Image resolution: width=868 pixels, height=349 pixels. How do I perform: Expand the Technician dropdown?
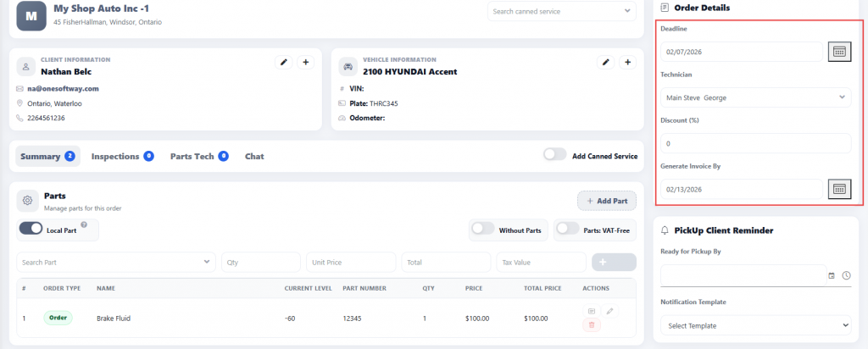755,97
